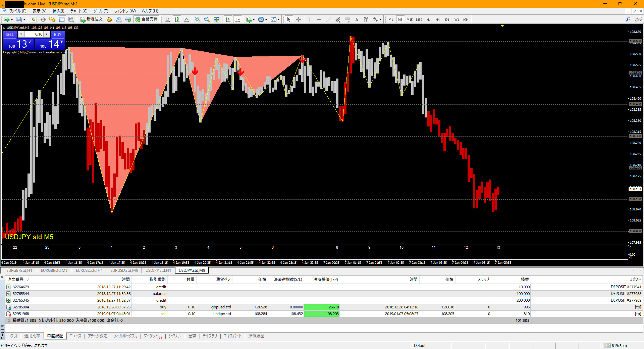Switch chart to candlestick display
The image size is (644, 349).
(177, 19)
